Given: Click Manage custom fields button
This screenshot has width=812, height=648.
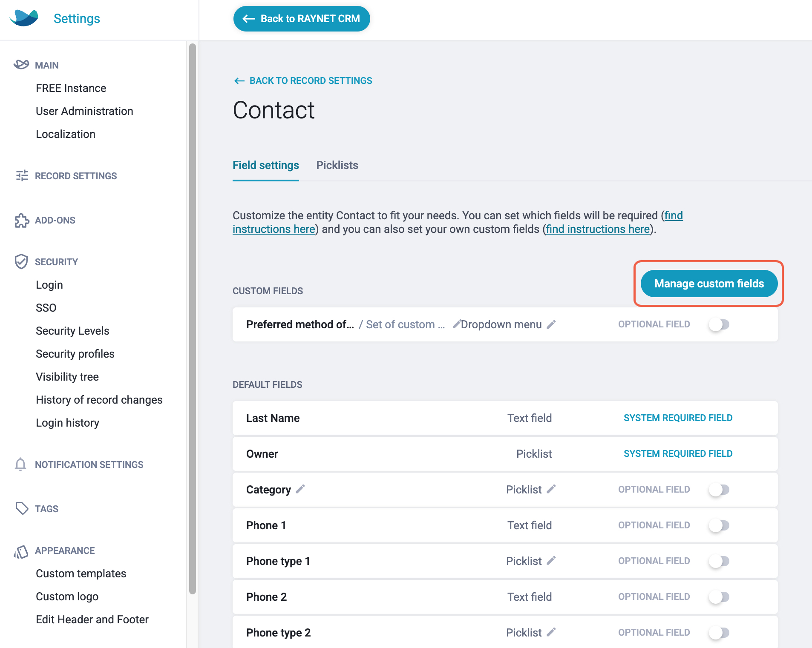Looking at the screenshot, I should [709, 284].
